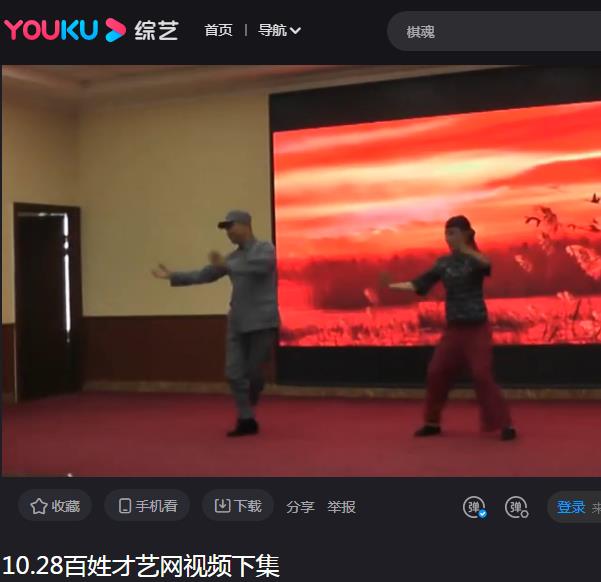Share the video via 分享
This screenshot has height=582, width=601.
(300, 507)
